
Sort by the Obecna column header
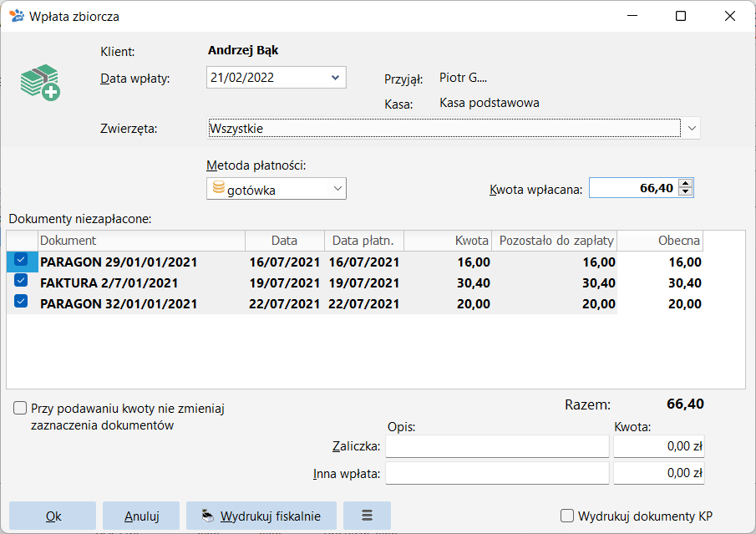click(660, 241)
